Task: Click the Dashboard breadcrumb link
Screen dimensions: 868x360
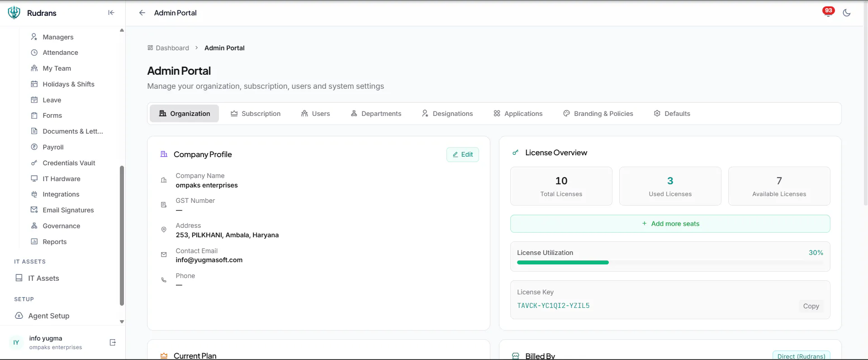Action: point(168,48)
